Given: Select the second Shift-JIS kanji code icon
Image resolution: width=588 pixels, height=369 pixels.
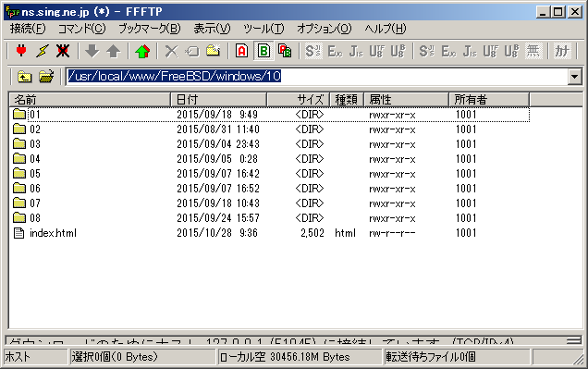Looking at the screenshot, I should coord(427,51).
